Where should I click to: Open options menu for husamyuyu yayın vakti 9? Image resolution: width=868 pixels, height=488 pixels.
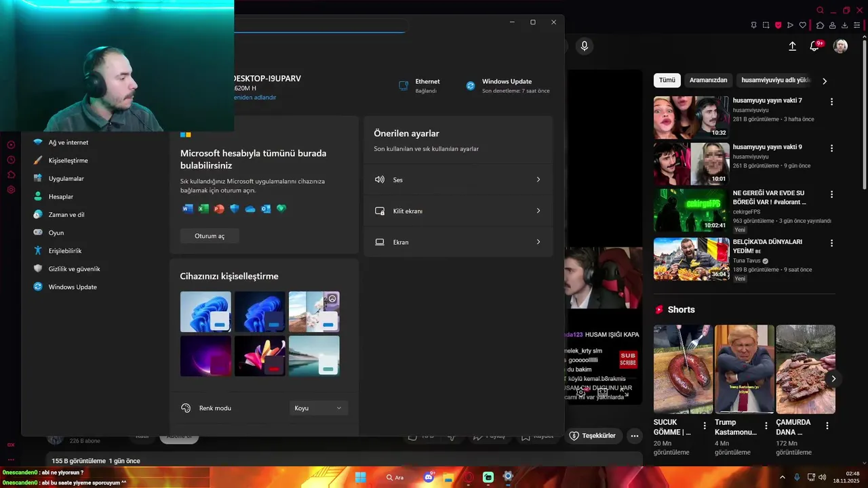(831, 148)
